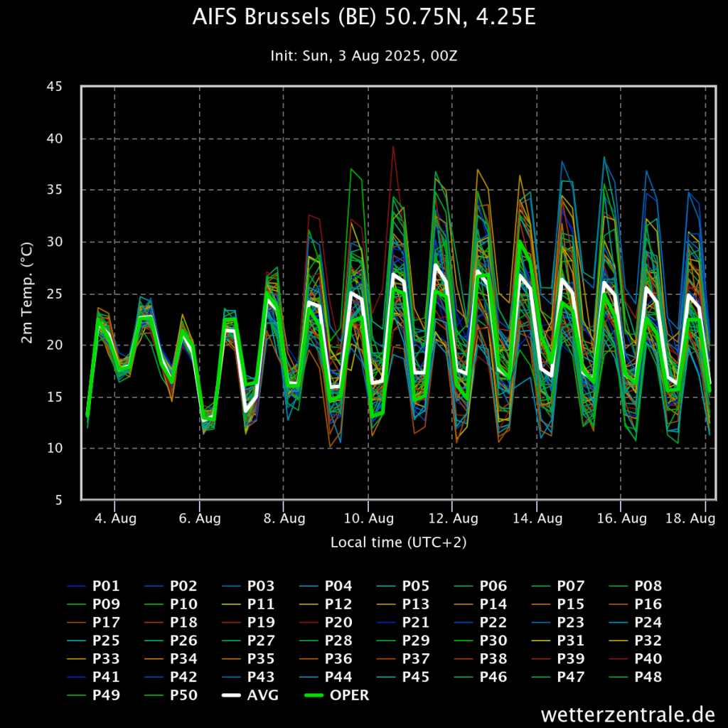
Task: Hide the P50 ensemble member
Action: pyautogui.click(x=171, y=695)
